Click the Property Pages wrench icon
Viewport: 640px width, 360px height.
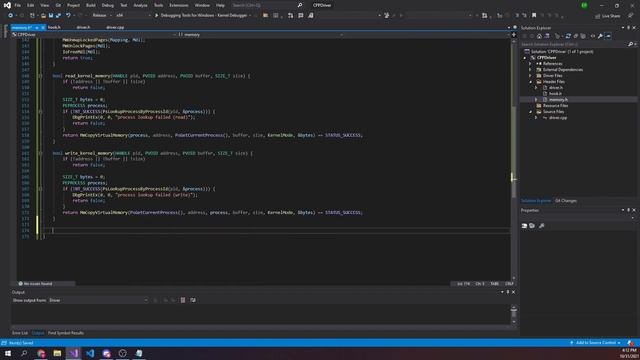click(542, 226)
